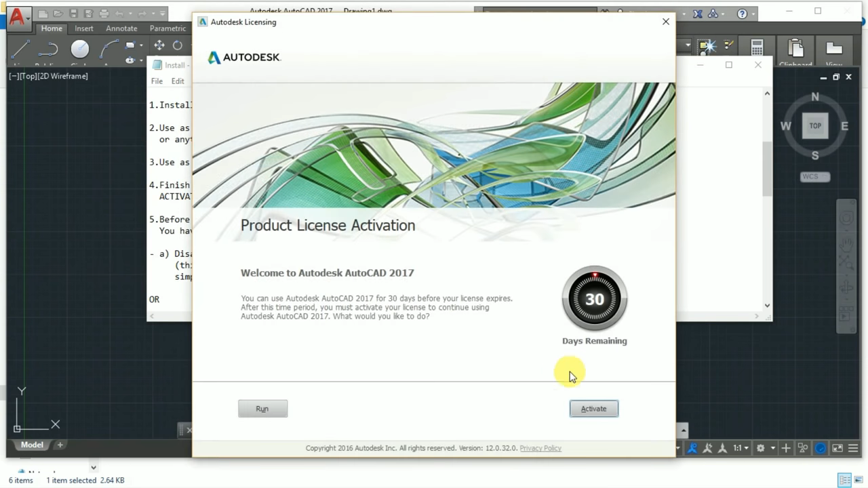Open the File menu in Notepad window
This screenshot has width=868, height=488.
tap(157, 81)
